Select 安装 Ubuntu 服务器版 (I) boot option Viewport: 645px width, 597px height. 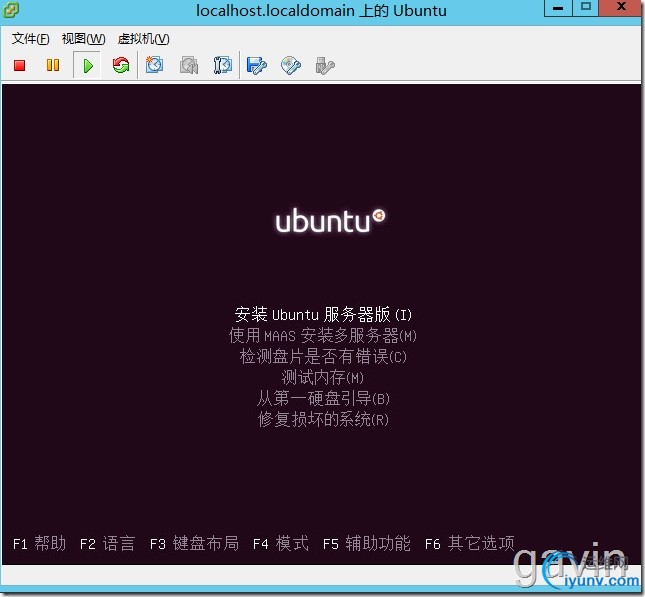tap(323, 315)
